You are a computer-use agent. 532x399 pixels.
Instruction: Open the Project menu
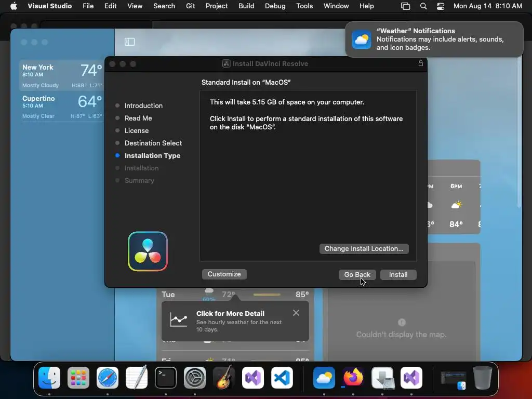pos(217,6)
